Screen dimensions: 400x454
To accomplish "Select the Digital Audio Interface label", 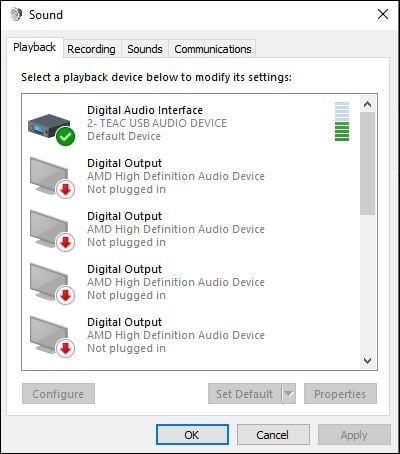I will point(145,110).
